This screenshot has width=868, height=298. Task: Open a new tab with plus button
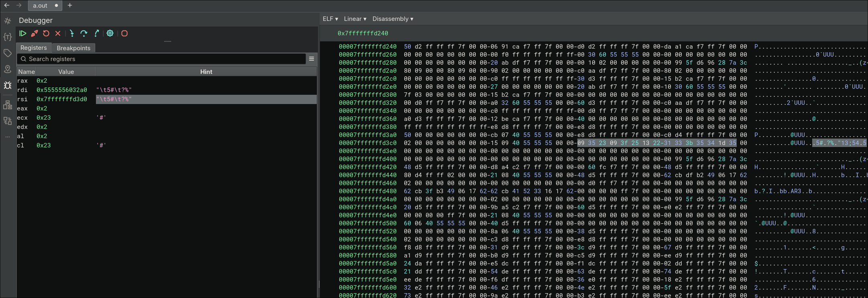[70, 5]
